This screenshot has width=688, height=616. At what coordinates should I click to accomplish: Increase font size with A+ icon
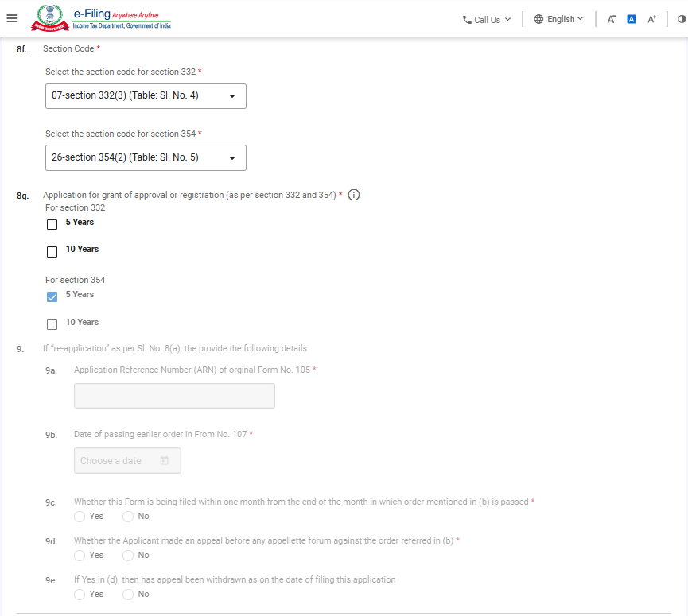click(x=652, y=19)
